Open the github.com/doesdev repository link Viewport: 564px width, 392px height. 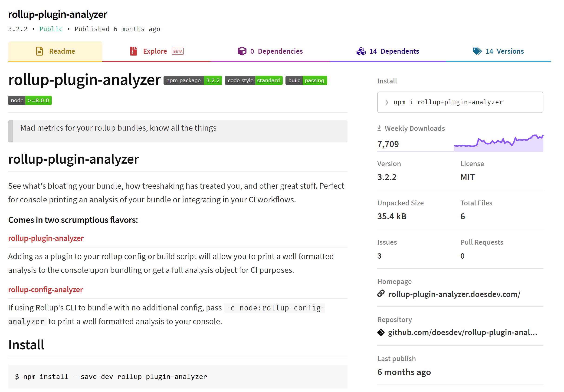pyautogui.click(x=462, y=332)
